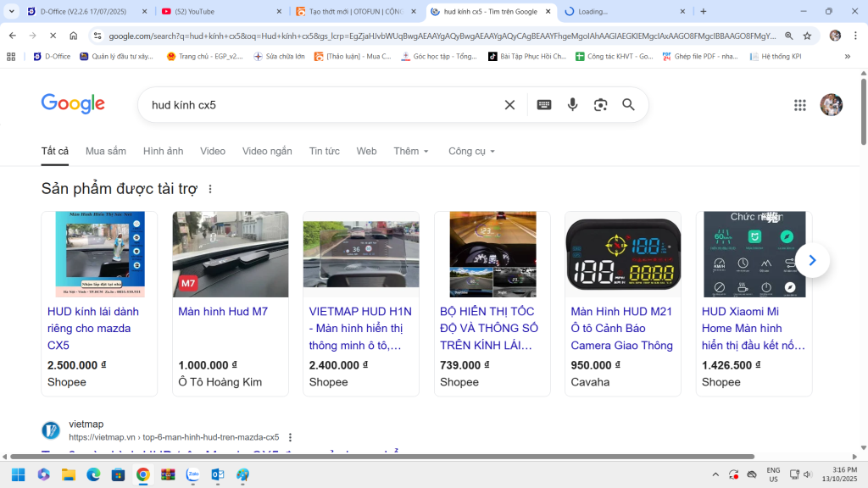Open the Google apps grid

point(799,105)
